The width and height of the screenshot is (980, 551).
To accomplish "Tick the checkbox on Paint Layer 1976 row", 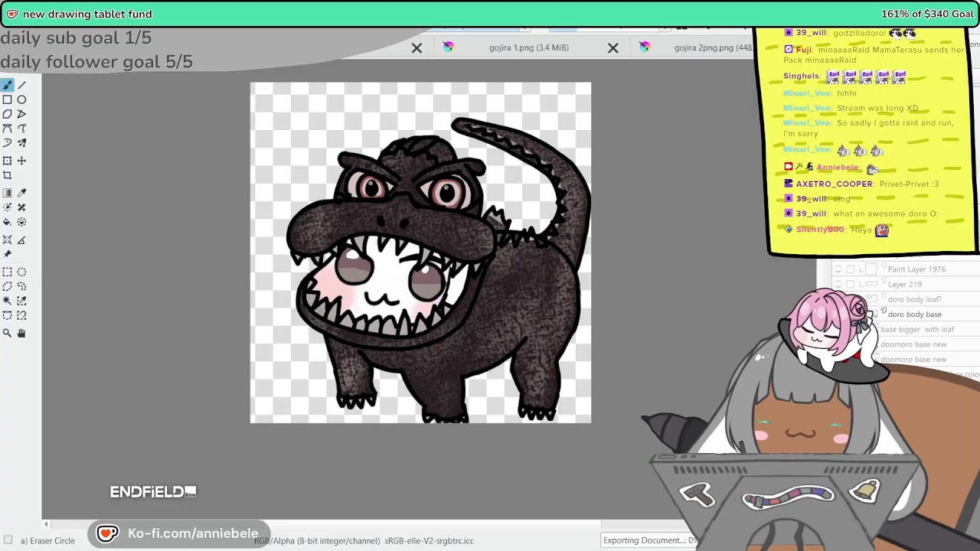I will (850, 269).
